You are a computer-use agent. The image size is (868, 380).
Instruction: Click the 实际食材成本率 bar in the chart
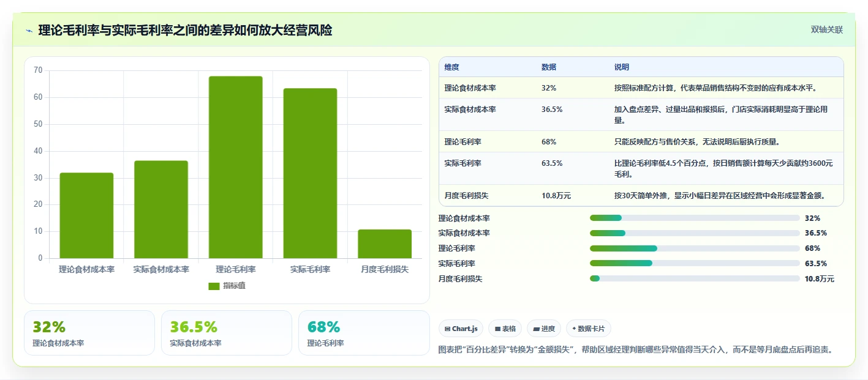click(x=161, y=209)
